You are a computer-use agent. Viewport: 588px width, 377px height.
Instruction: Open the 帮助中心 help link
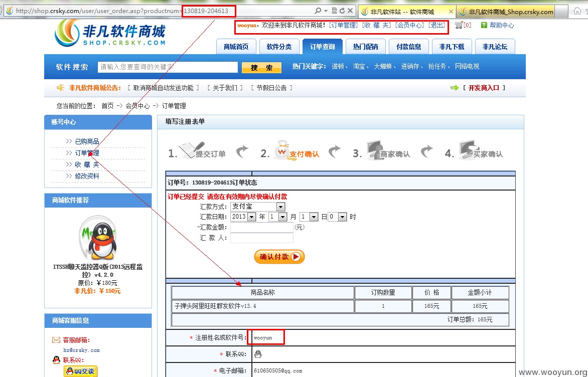click(501, 25)
